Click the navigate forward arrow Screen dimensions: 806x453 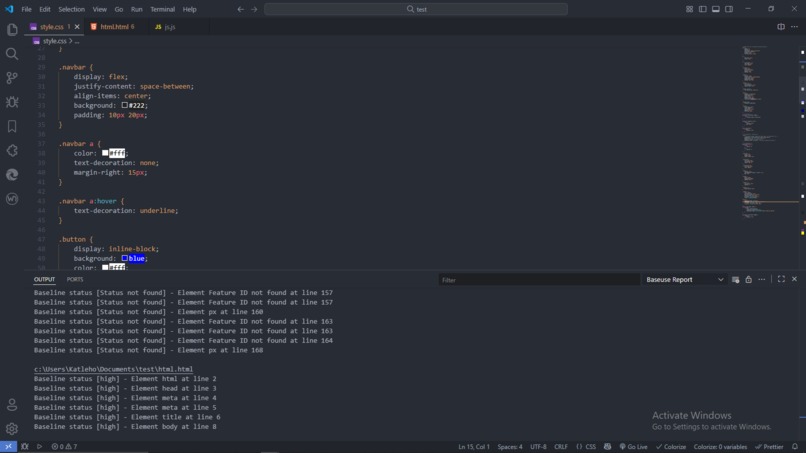pyautogui.click(x=254, y=9)
